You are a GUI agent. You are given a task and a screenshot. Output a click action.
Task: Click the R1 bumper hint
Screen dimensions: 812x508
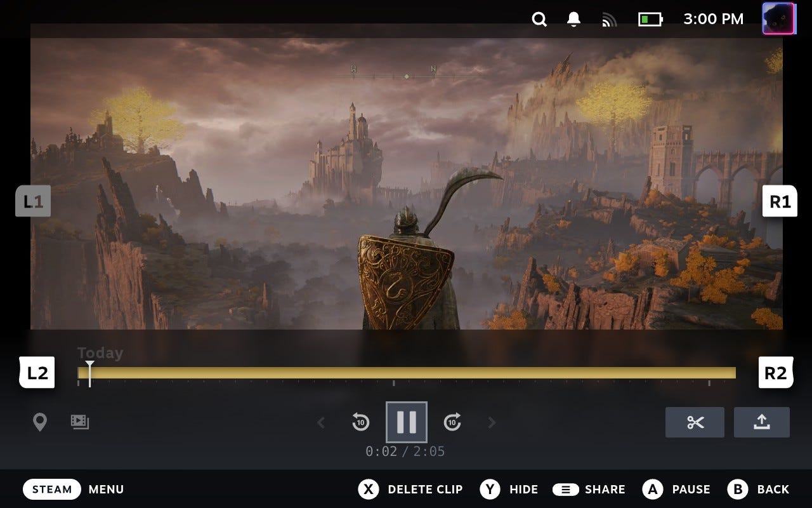[x=780, y=201]
